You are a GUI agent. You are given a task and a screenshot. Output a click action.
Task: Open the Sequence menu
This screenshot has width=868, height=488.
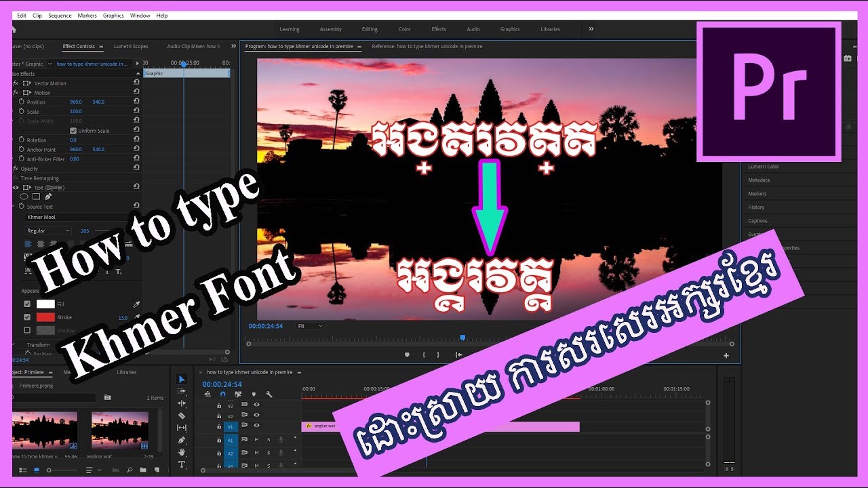point(60,15)
